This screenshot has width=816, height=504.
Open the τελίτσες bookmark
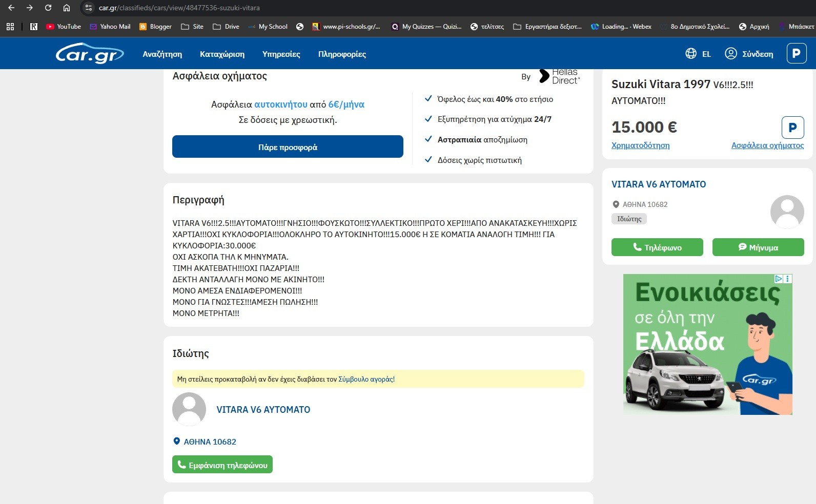pos(487,27)
